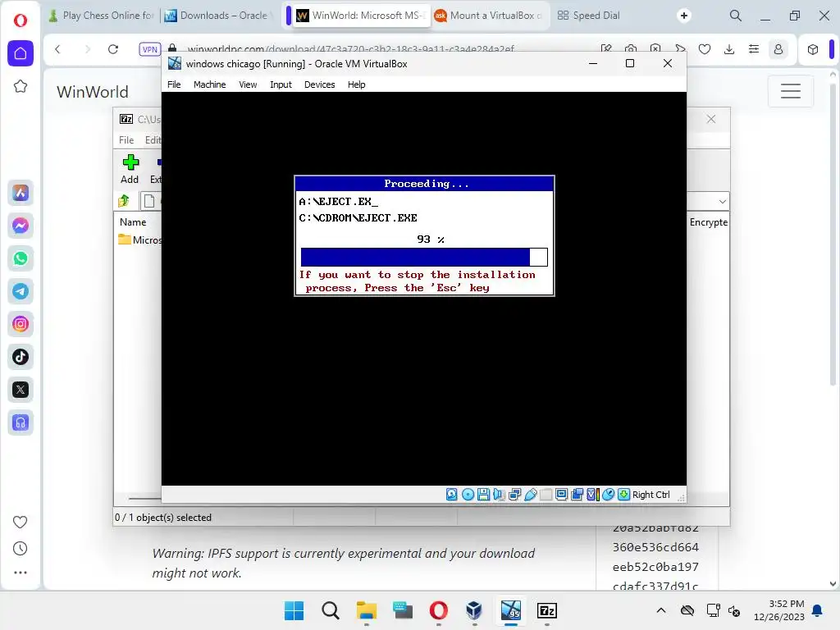
Task: Select the Micros folder row in 7-Zip
Action: [139, 240]
